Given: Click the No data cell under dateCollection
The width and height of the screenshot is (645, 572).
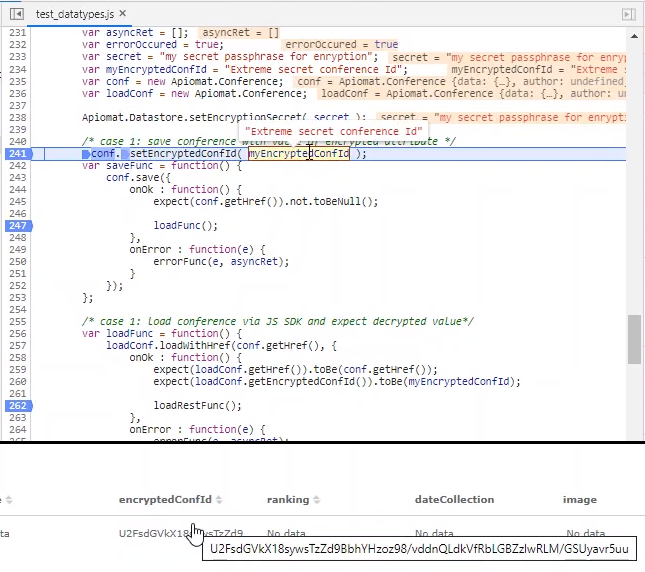Looking at the screenshot, I should point(434,533).
